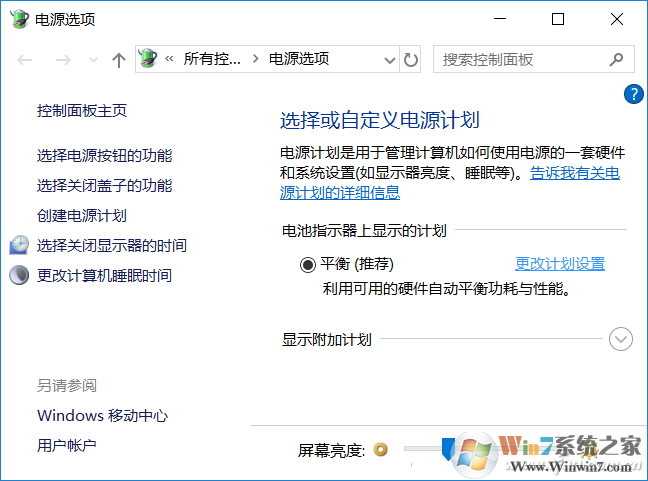Click the Back navigation arrow
Image resolution: width=648 pixels, height=481 pixels.
tap(26, 60)
